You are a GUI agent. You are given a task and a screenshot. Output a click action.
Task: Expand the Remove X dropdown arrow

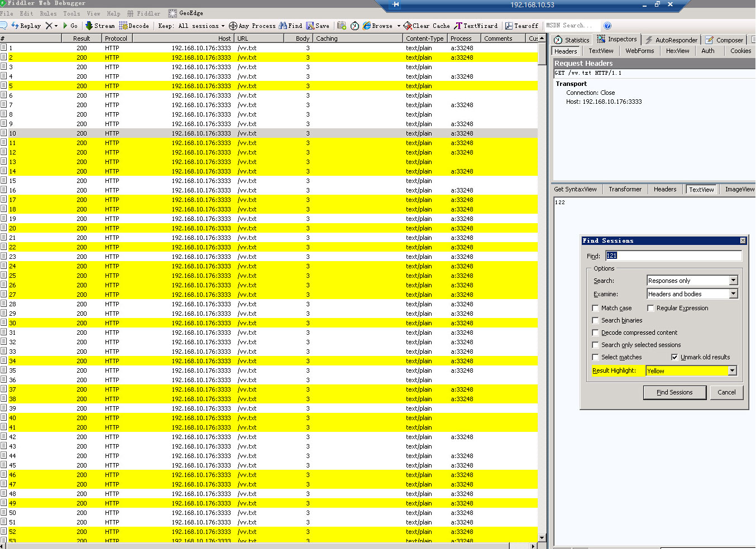pos(56,26)
